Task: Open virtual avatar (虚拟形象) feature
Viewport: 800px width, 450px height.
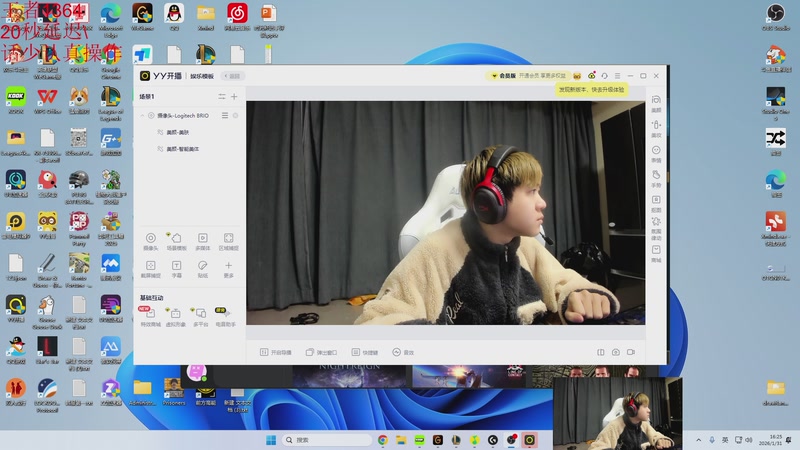Action: 176,316
